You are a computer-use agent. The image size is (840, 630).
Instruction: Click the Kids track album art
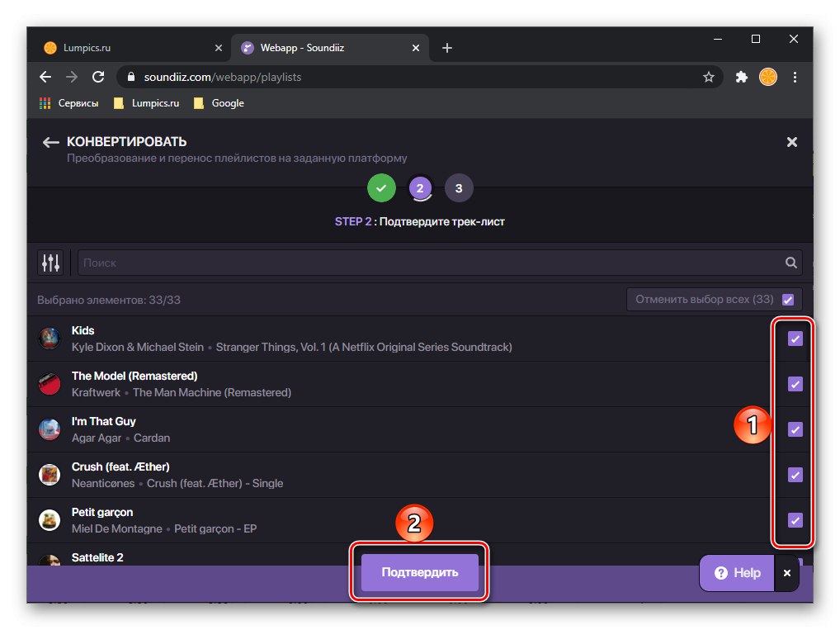click(x=50, y=339)
